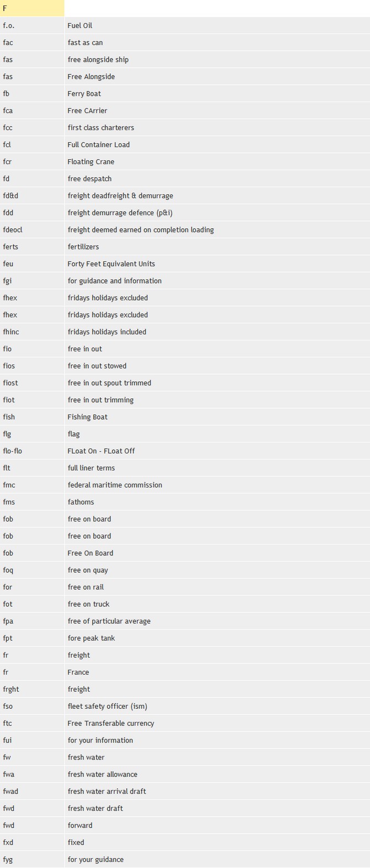This screenshot has height=868, width=370.
Task: Click the "Ferry Boat" entry
Action: pyautogui.click(x=84, y=94)
